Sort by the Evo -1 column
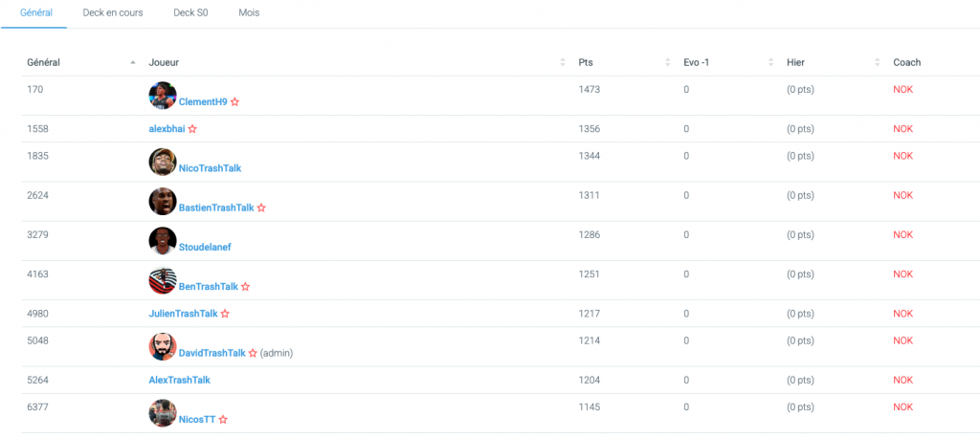Image resolution: width=980 pixels, height=438 pixels. coord(699,62)
